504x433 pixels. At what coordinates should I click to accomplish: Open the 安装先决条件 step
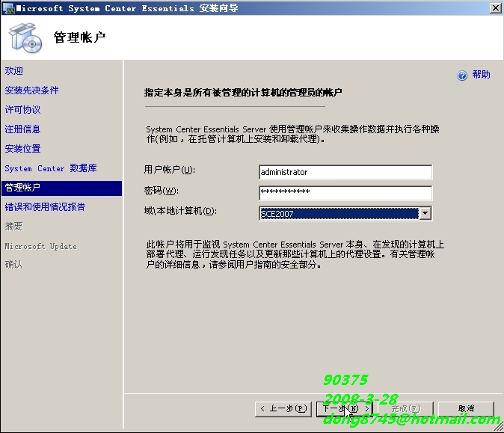(x=31, y=90)
